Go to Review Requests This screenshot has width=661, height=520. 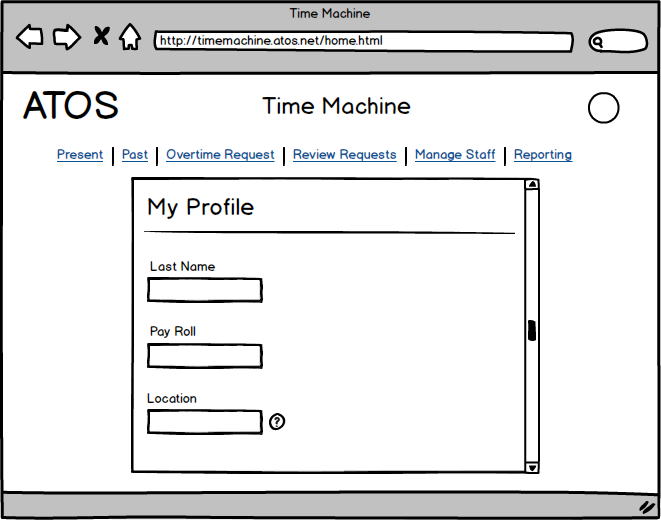tap(344, 155)
